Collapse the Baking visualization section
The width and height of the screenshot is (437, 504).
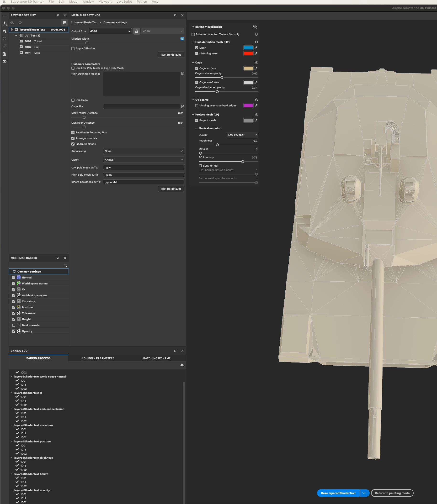[193, 27]
